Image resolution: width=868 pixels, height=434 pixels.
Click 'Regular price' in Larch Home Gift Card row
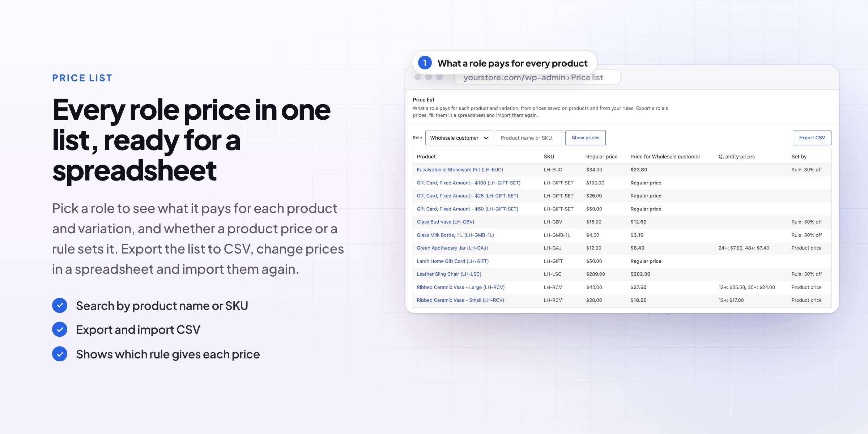[x=646, y=261]
